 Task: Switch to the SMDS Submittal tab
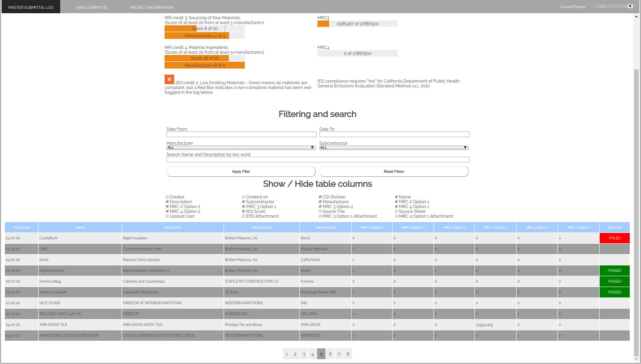pos(92,7)
